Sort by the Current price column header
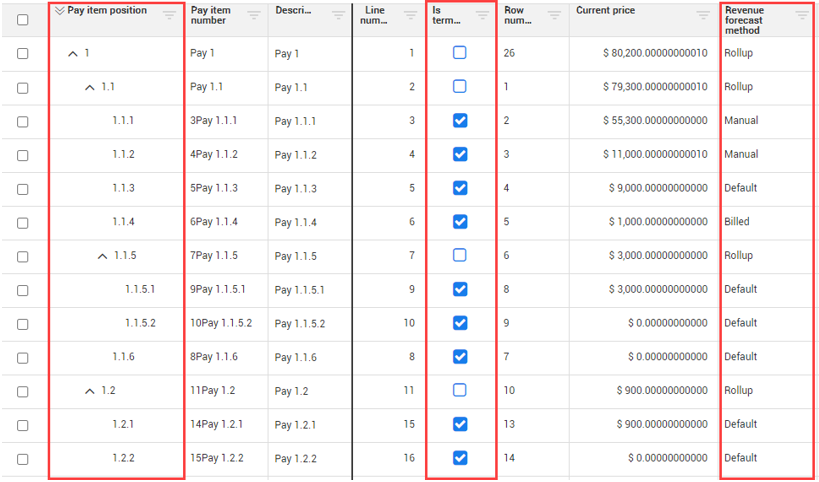Screen dimensions: 819x482 click(x=605, y=10)
